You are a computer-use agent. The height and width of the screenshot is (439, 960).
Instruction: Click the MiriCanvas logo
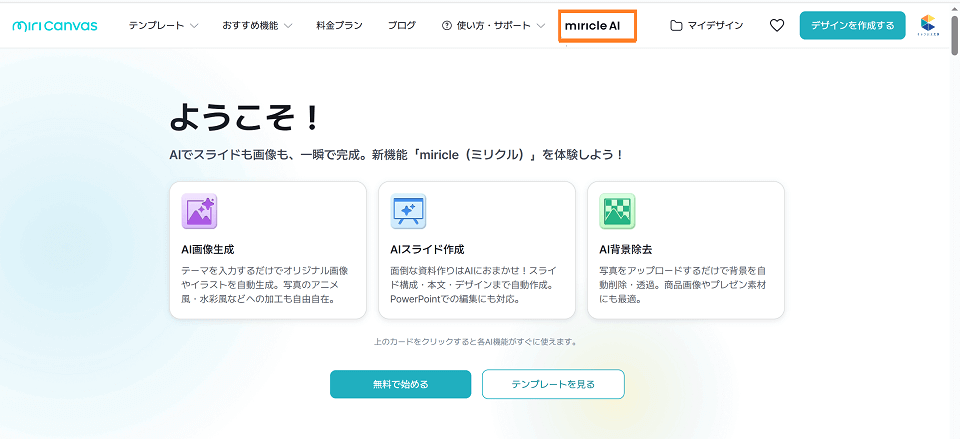coord(54,26)
